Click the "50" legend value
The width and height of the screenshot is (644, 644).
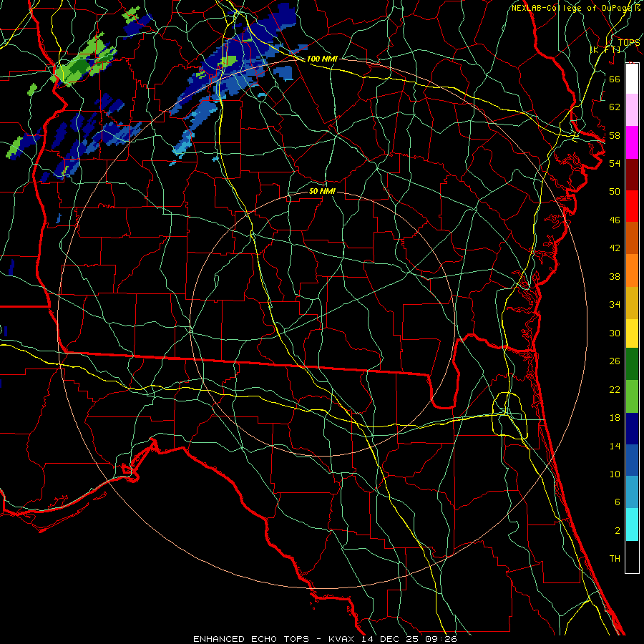click(615, 191)
